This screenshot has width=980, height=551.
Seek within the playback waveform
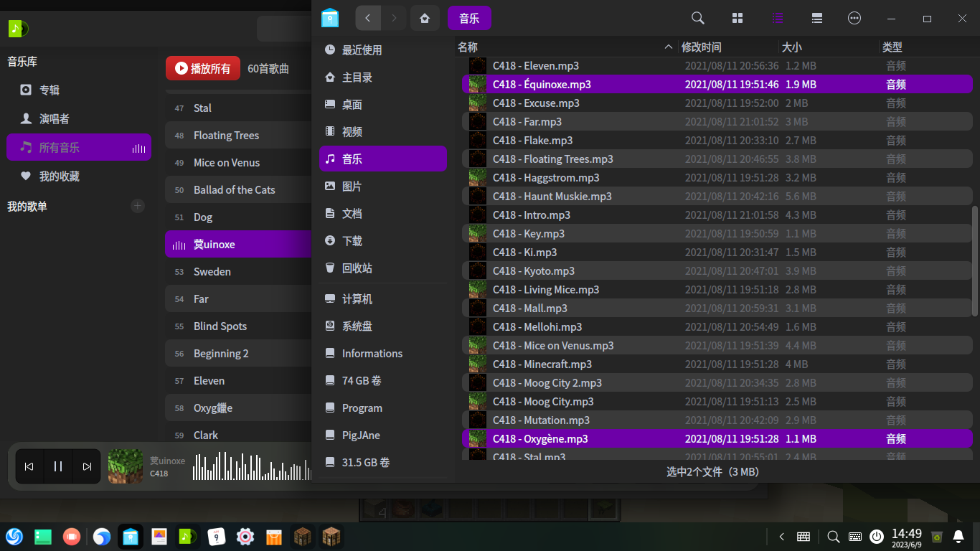point(252,466)
